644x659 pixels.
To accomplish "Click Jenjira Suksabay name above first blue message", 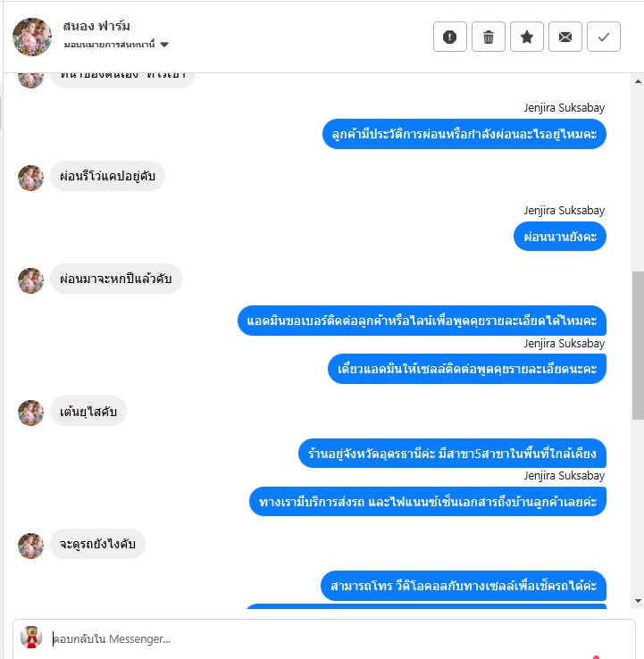I will (x=565, y=108).
